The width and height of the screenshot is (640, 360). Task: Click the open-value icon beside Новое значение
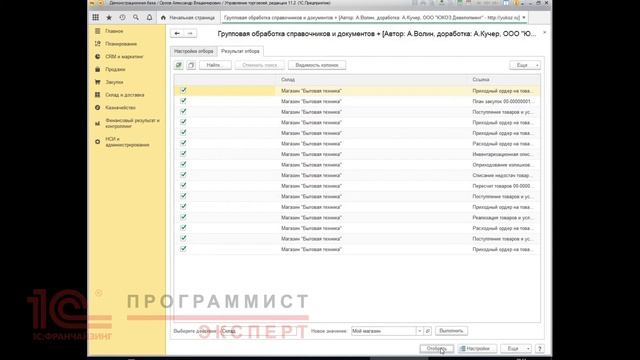tap(428, 331)
